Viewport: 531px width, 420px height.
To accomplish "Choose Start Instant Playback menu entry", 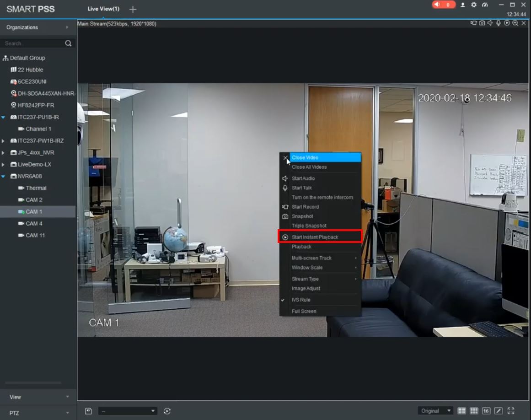I will 320,237.
